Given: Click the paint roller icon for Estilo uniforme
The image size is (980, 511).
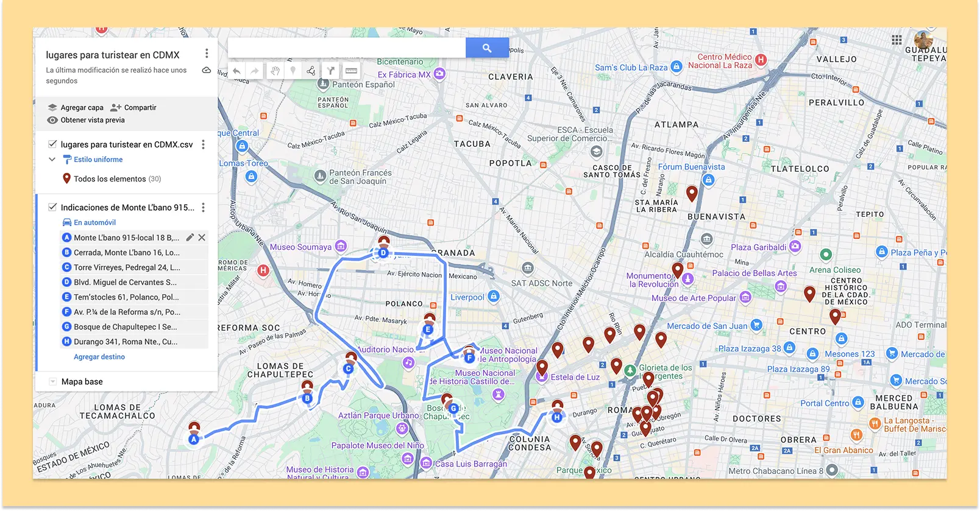Looking at the screenshot, I should click(67, 160).
